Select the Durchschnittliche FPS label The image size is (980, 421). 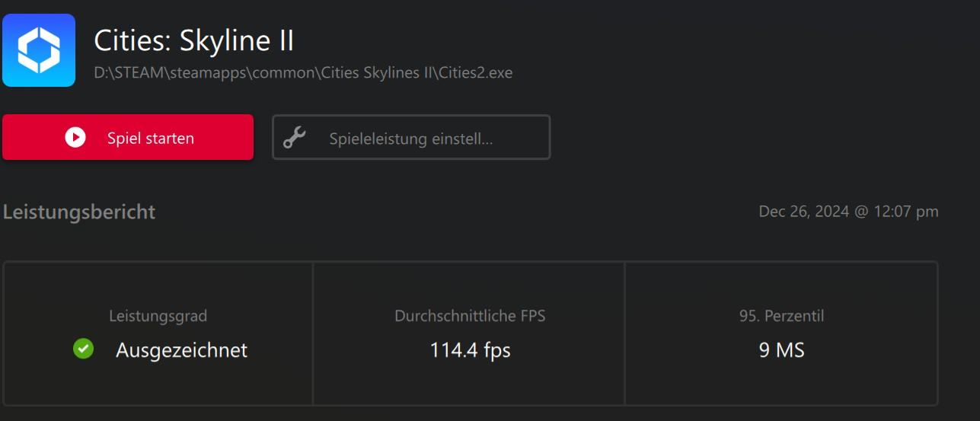pyautogui.click(x=470, y=316)
